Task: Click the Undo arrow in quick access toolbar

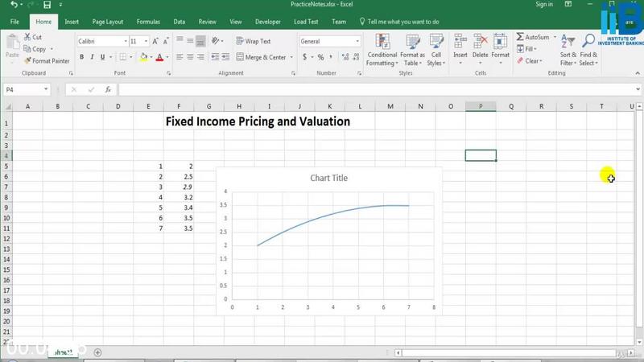Action: [x=14, y=5]
